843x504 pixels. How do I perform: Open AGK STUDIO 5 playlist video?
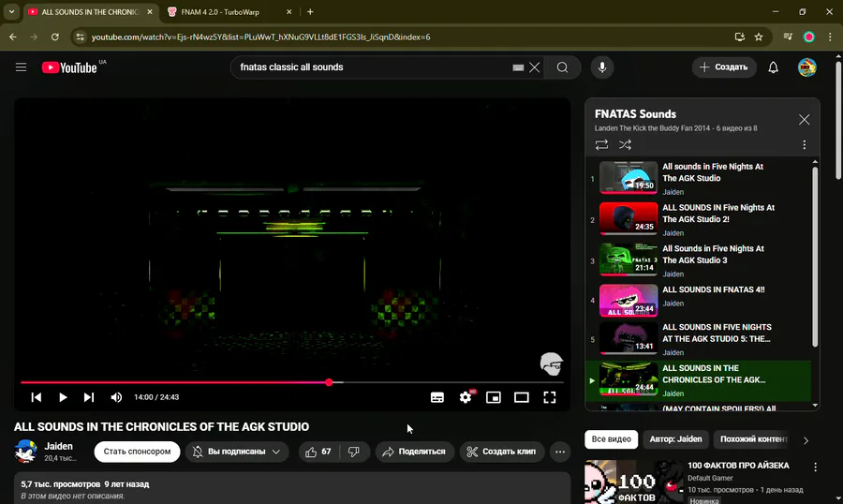pyautogui.click(x=699, y=339)
